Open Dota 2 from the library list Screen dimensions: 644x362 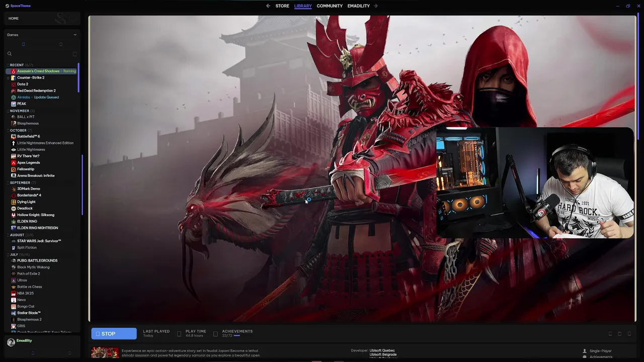click(x=23, y=84)
